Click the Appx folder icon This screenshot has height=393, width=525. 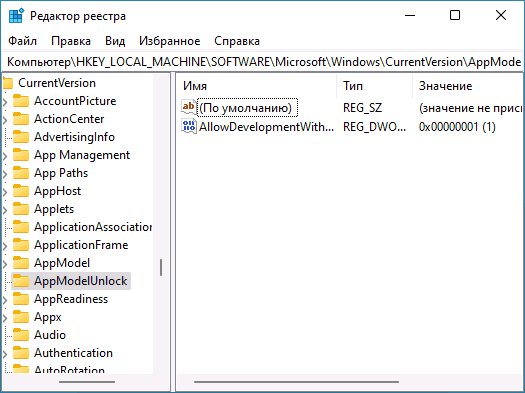click(x=21, y=317)
